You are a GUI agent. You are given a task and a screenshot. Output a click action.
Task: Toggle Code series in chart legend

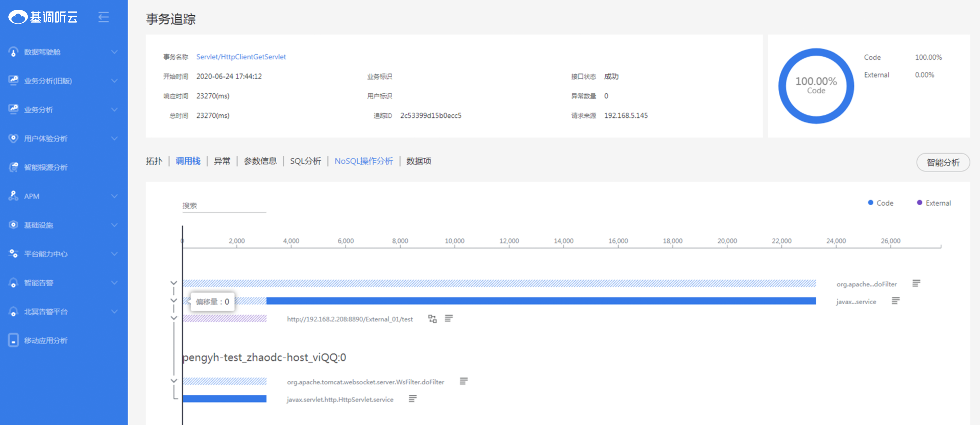pos(880,203)
